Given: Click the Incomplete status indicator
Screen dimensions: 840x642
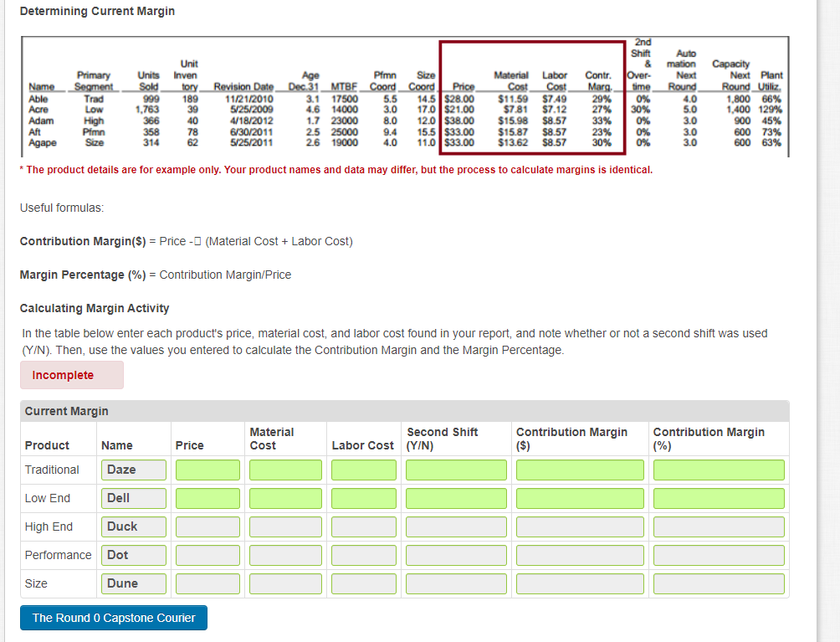Looking at the screenshot, I should [x=71, y=375].
